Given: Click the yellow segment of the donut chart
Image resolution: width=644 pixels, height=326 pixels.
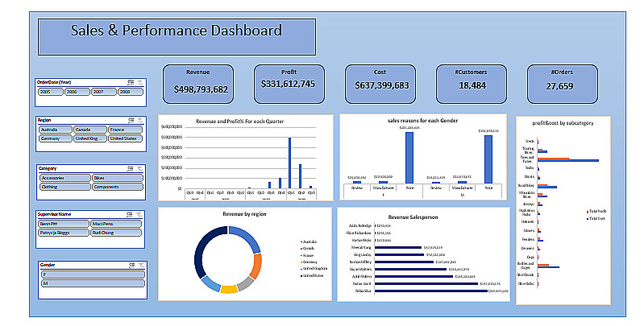Looking at the screenshot, I should pyautogui.click(x=229, y=289).
